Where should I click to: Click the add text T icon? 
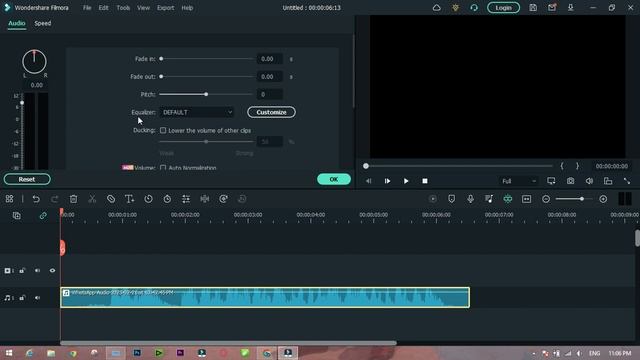[129, 199]
